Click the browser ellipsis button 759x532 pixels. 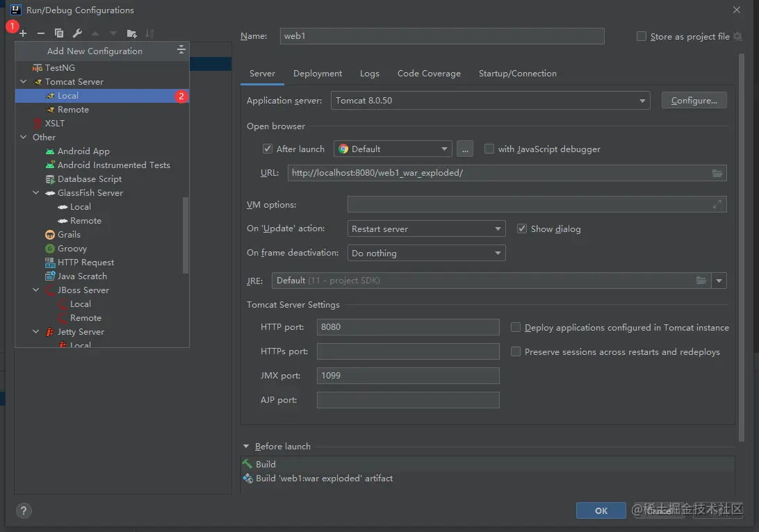coord(465,149)
